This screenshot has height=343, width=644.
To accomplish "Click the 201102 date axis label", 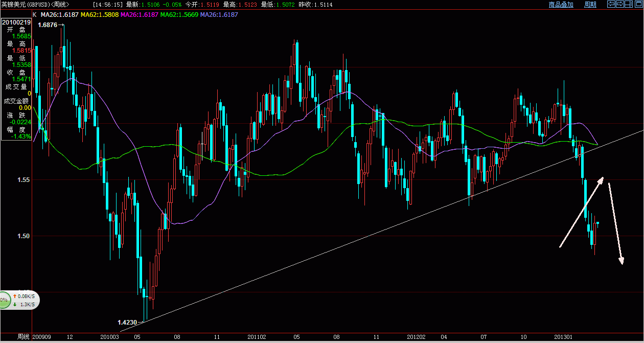I will pos(257,337).
